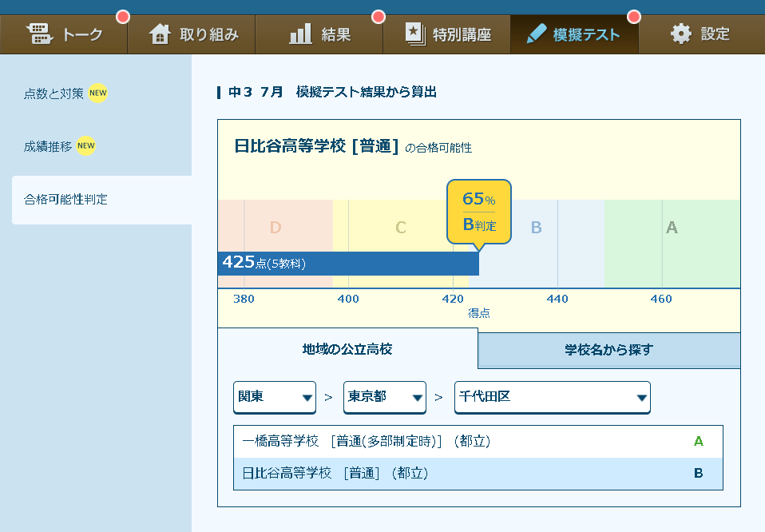Open the 関東 region dropdown
765x532 pixels.
pyautogui.click(x=275, y=397)
